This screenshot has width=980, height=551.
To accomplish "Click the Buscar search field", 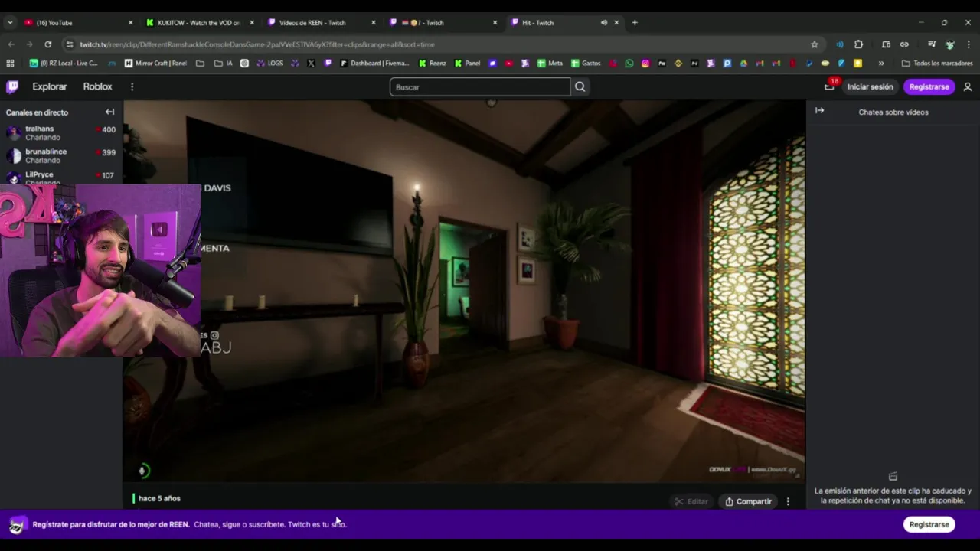I will pos(480,86).
